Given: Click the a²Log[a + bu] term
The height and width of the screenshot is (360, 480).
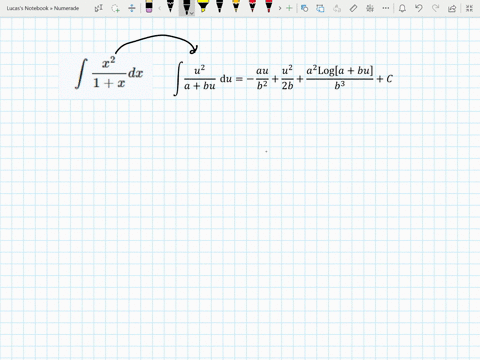Looking at the screenshot, I should point(340,71).
